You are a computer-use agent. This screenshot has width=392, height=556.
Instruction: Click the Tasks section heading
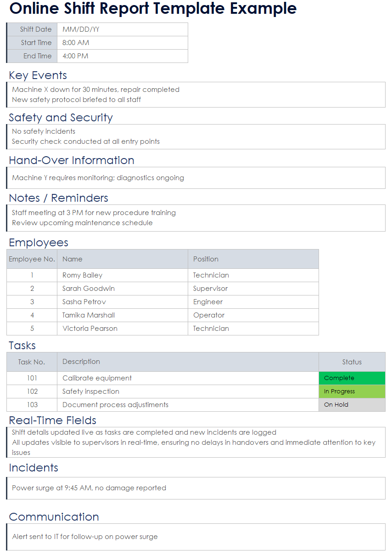click(x=22, y=345)
